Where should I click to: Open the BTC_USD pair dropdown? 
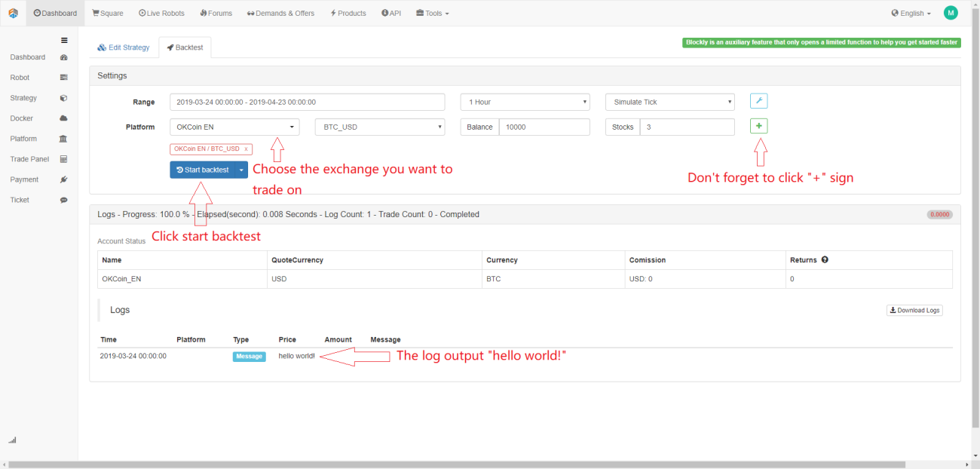point(380,127)
